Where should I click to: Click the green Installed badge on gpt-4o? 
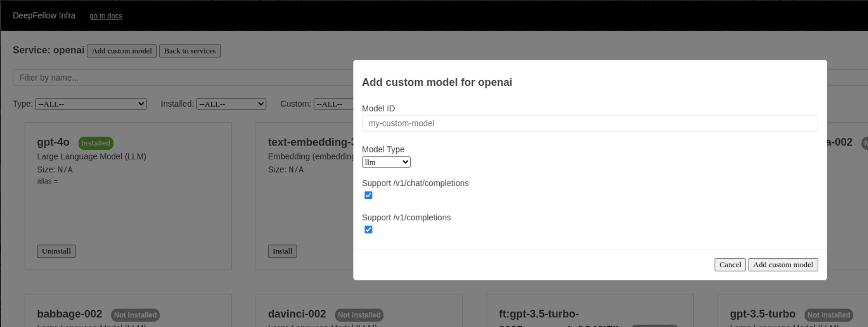click(96, 143)
